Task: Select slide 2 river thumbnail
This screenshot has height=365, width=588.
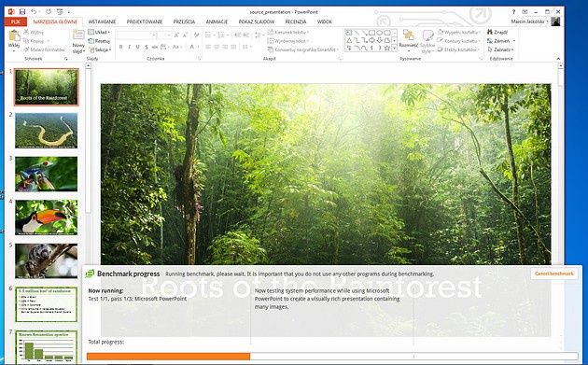Action: 46,131
